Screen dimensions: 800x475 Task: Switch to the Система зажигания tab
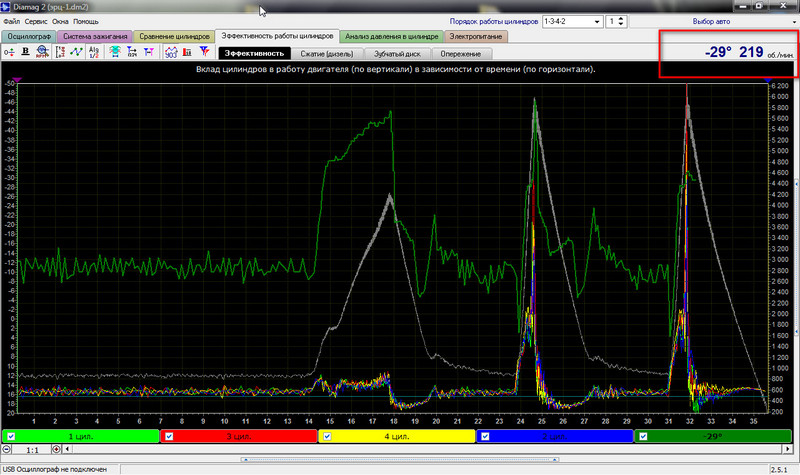point(95,36)
